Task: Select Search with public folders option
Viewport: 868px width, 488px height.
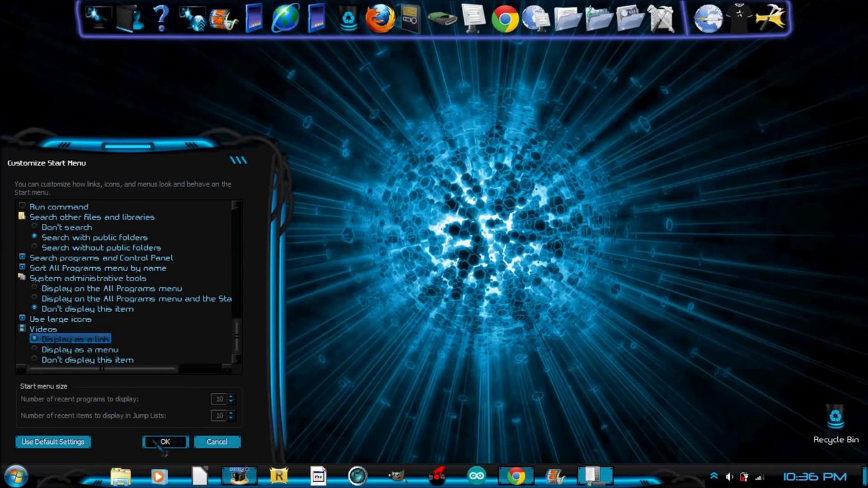Action: pos(35,237)
